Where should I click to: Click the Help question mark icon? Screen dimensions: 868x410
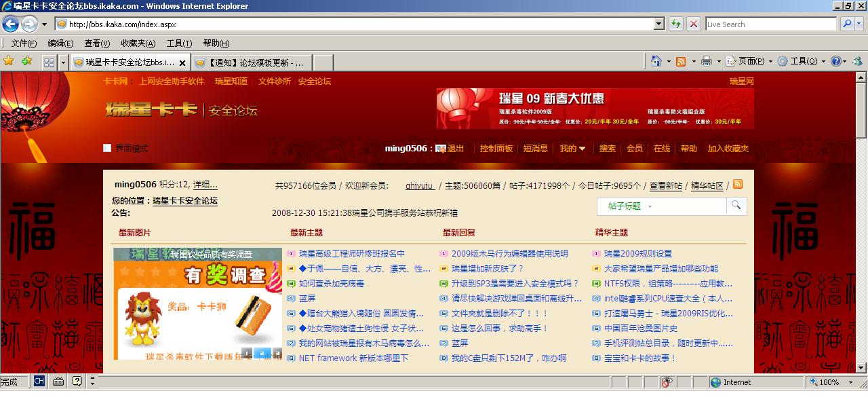coord(836,61)
